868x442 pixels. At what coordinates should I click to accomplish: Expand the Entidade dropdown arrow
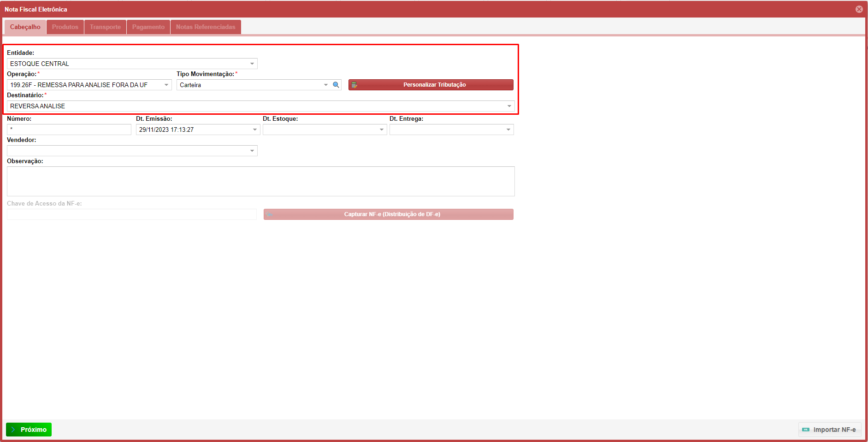[x=252, y=64]
